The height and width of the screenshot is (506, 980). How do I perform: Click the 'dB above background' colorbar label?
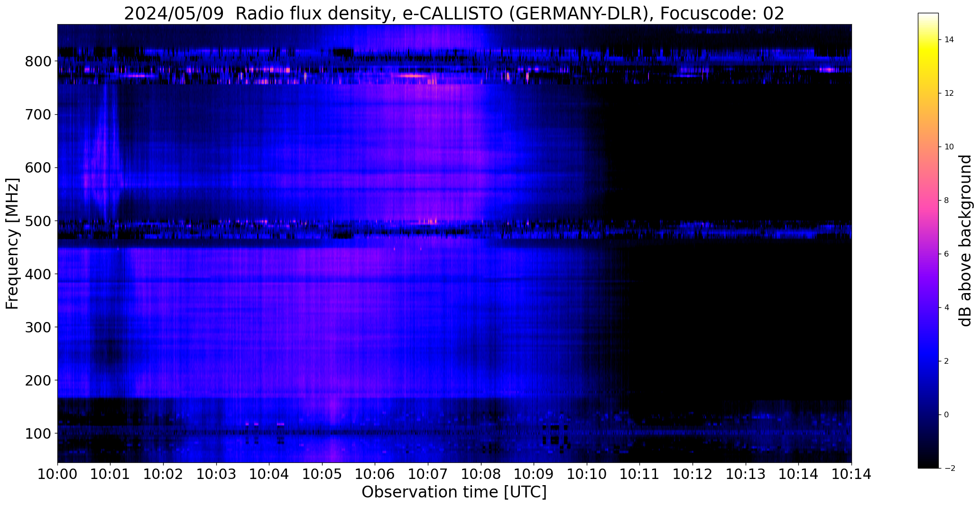(x=965, y=240)
